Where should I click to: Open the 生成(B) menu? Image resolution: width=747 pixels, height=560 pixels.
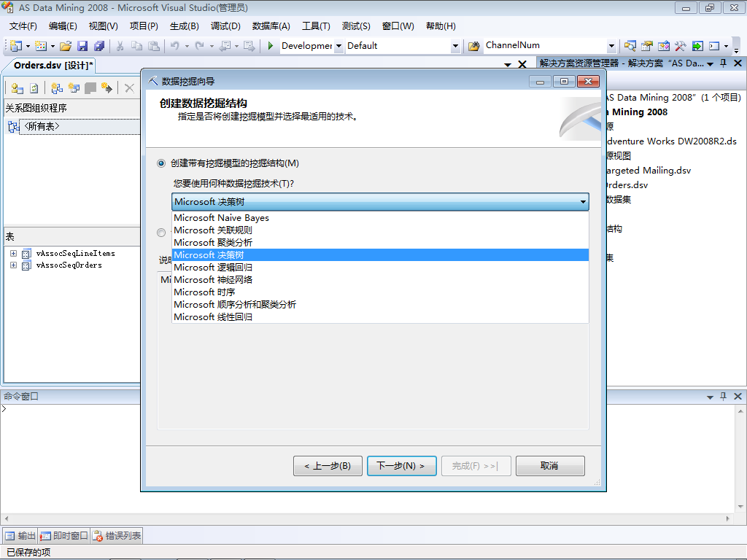(x=185, y=26)
